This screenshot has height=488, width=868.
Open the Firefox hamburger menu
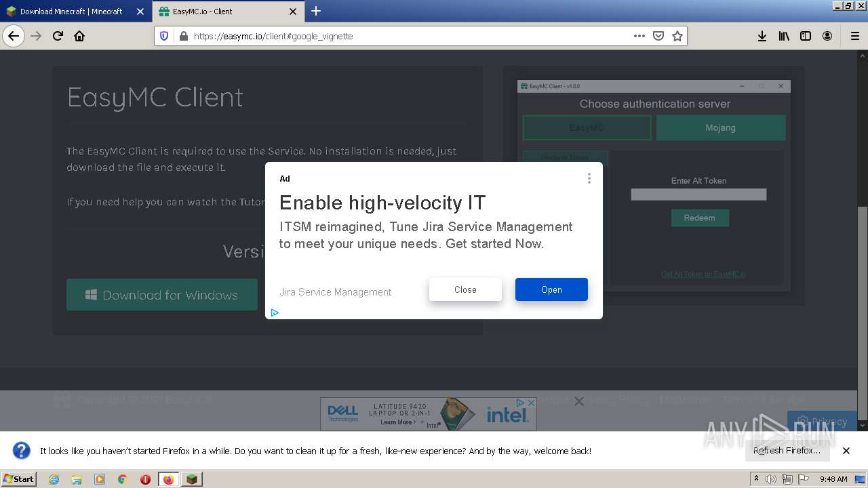(854, 36)
